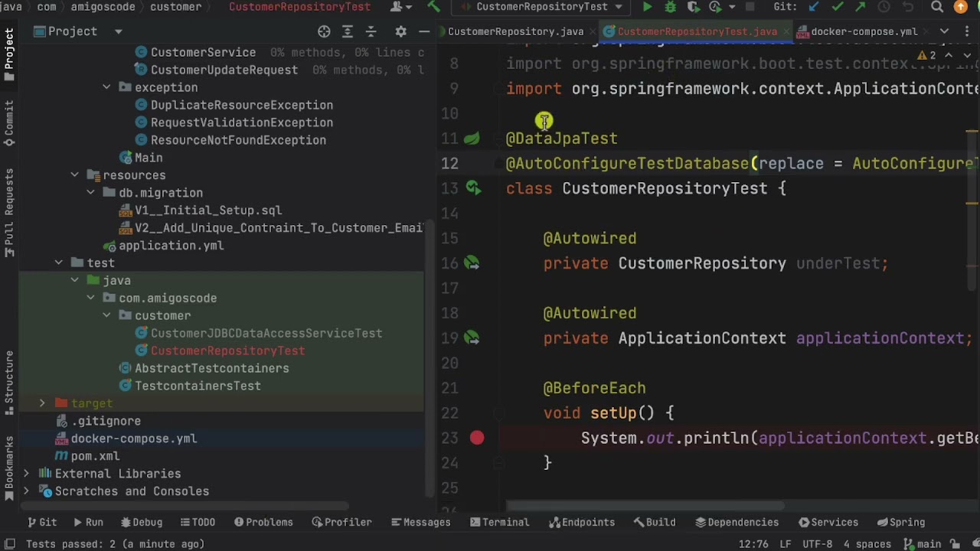Screen dimensions: 980x551
Task: Click bean gutter icon on line 19
Action: coord(472,337)
